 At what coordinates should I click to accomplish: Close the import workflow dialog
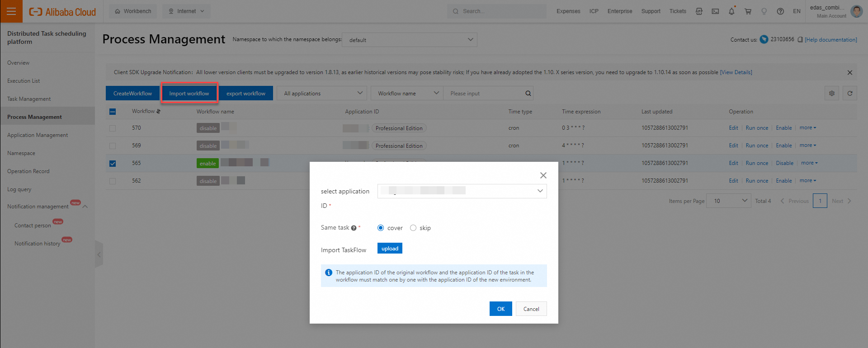[543, 175]
